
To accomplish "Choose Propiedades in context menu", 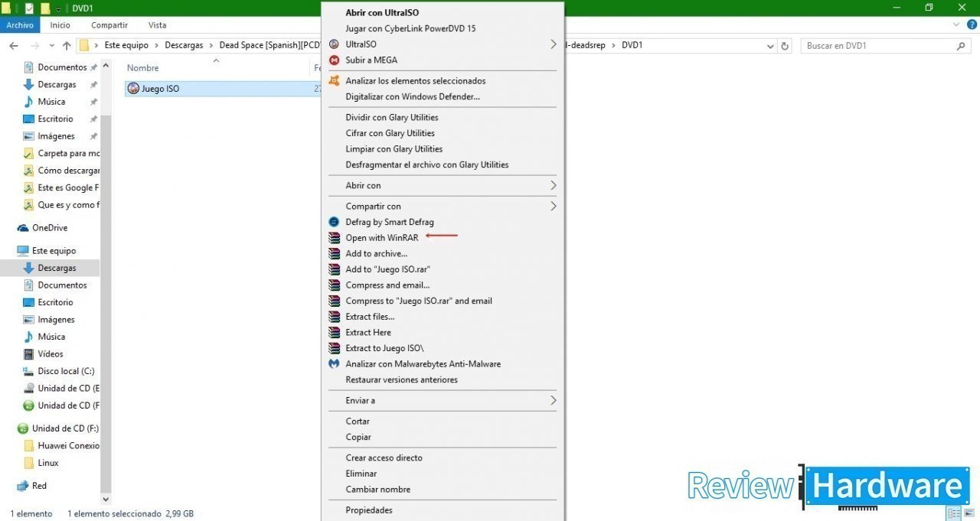I will click(369, 510).
